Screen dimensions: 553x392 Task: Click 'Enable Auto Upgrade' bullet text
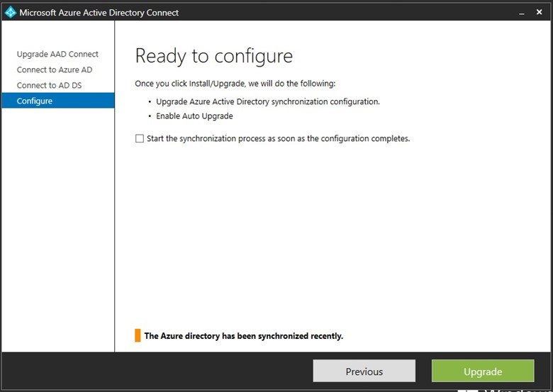(x=194, y=116)
